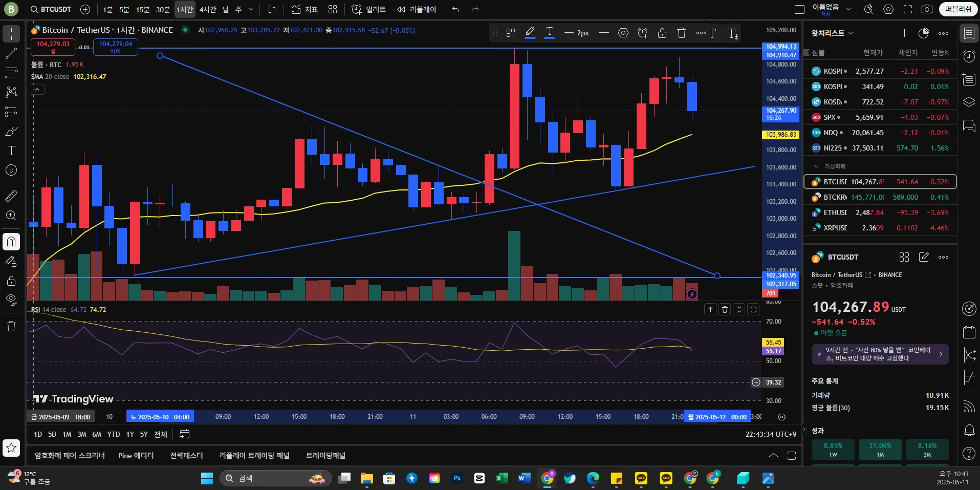Toggle hide all drawings eye icon
Viewport: 980px width, 490px height.
[11, 300]
